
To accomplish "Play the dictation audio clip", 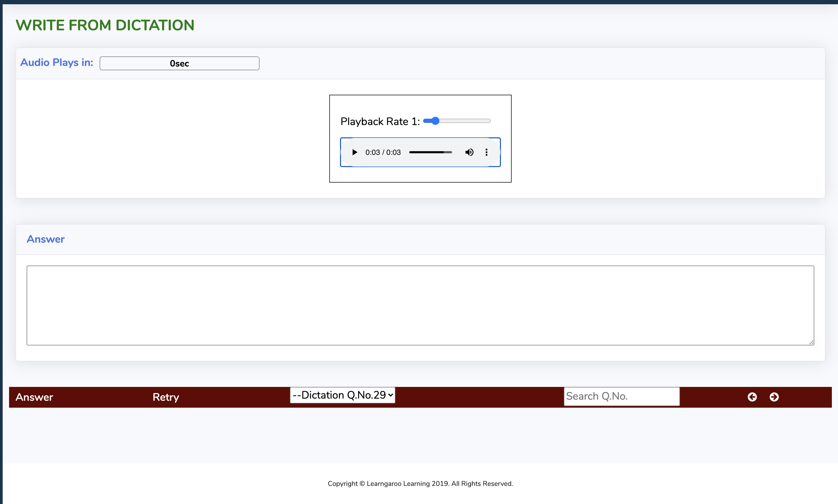I will (x=355, y=152).
